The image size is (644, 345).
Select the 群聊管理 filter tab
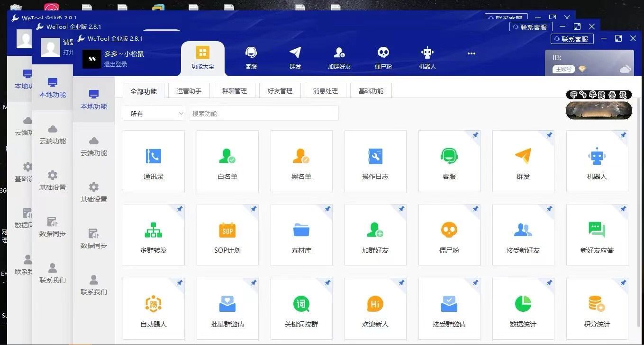coord(235,91)
